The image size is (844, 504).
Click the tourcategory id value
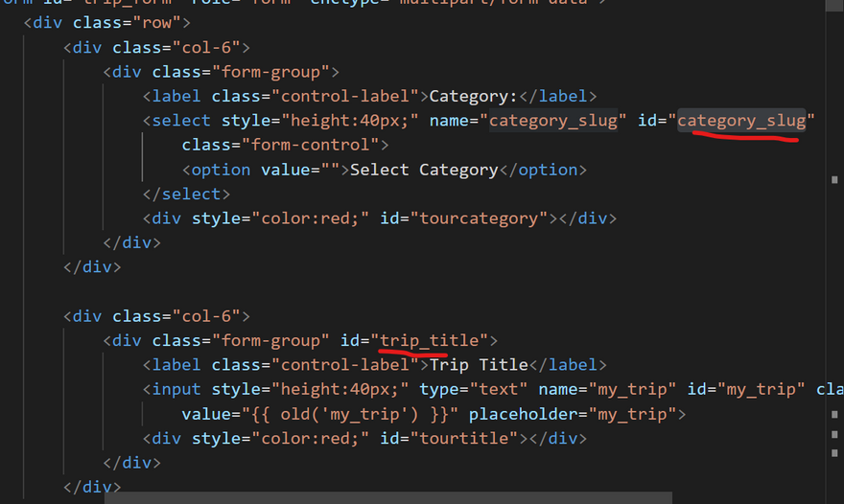pos(481,218)
